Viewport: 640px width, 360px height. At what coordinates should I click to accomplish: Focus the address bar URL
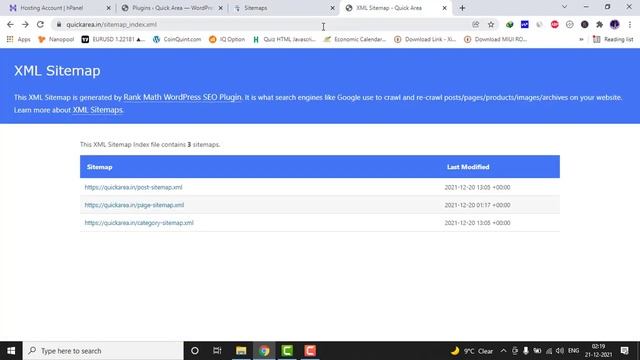[x=261, y=24]
